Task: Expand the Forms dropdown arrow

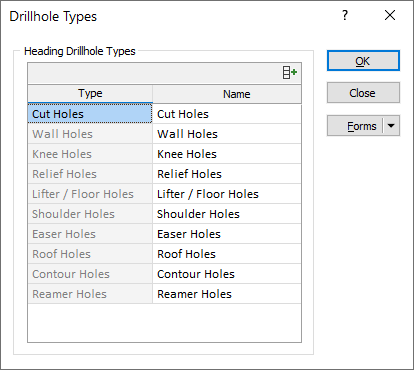Action: (391, 126)
